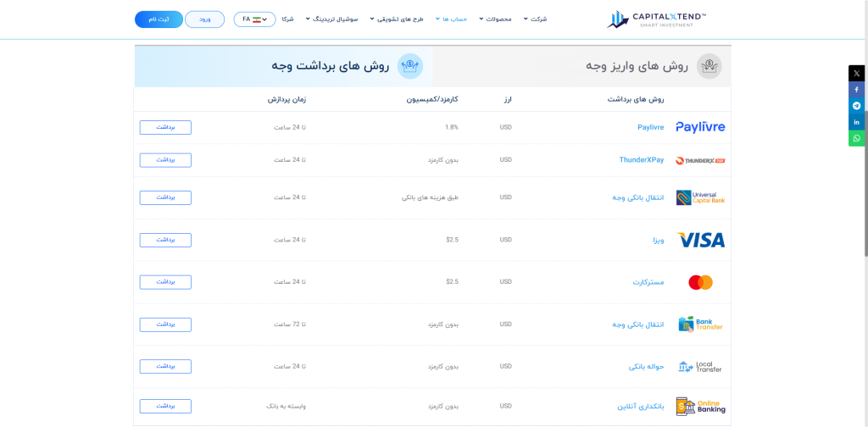Click the ورود button
The width and height of the screenshot is (868, 427).
click(x=205, y=19)
